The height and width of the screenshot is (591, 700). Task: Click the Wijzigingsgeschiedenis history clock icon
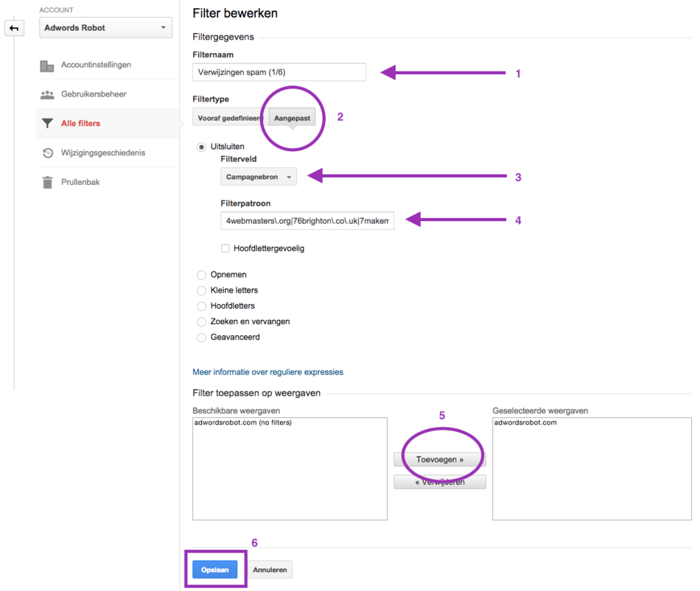tap(47, 153)
